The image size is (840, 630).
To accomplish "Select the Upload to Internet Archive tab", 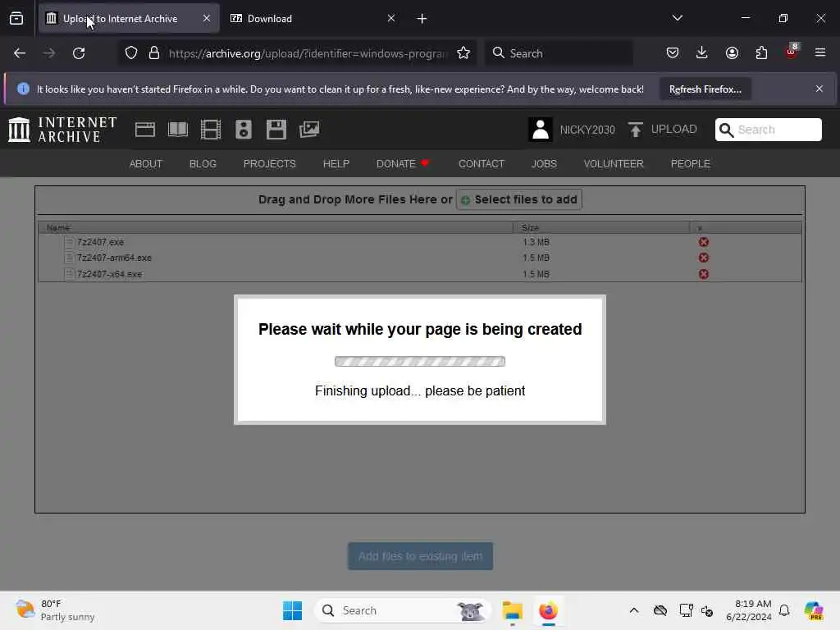I will click(129, 19).
